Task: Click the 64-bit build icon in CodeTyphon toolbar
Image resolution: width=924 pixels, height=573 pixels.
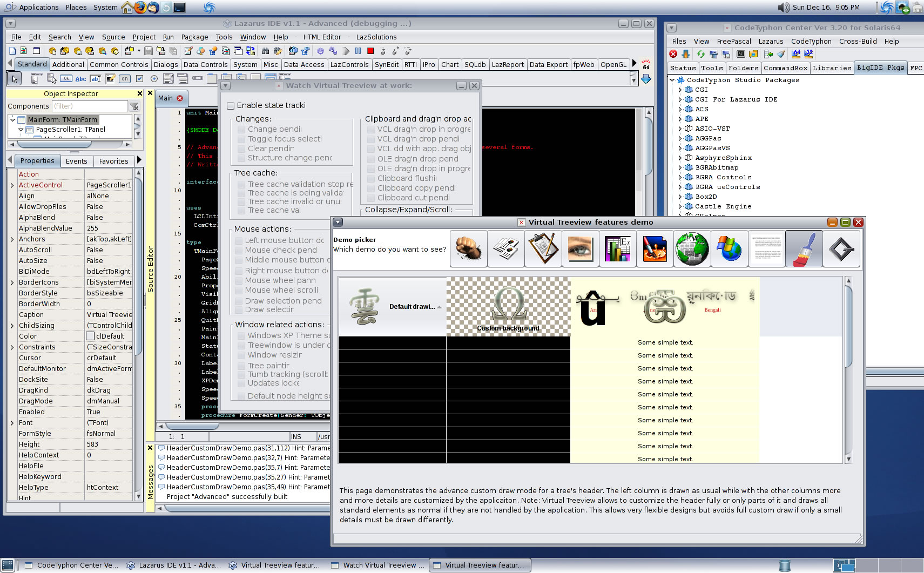Action: [795, 54]
